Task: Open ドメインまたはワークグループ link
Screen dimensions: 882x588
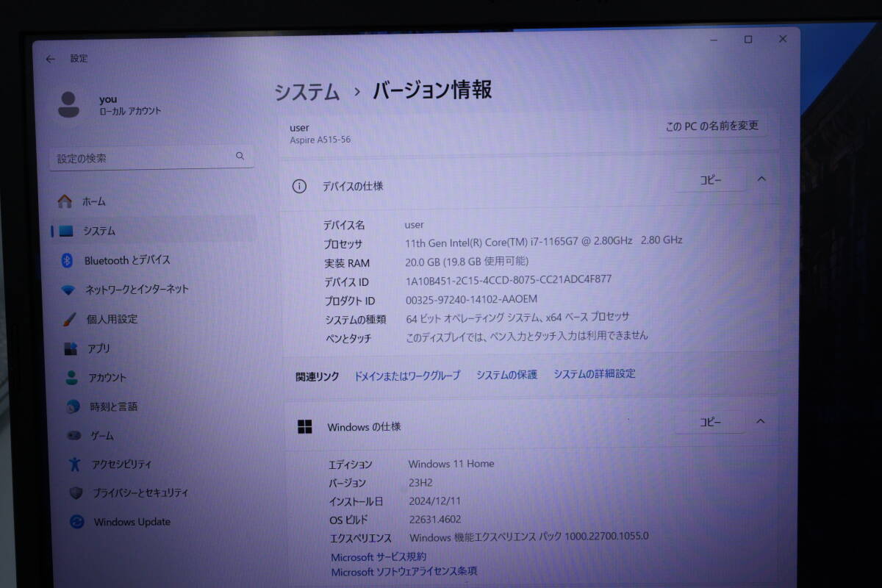Action: pyautogui.click(x=407, y=376)
